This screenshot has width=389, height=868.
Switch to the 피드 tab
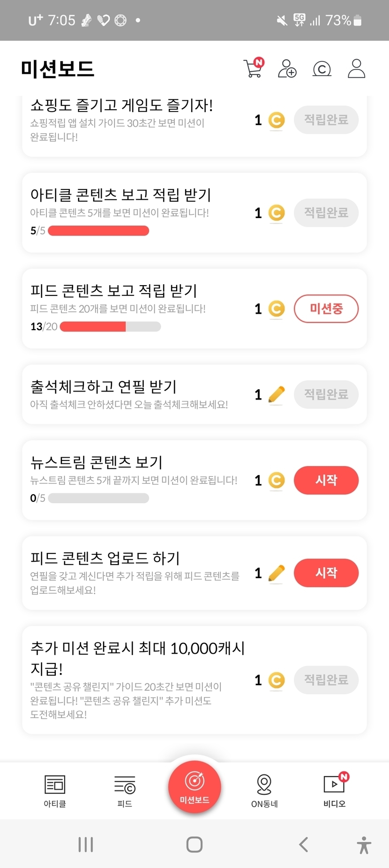(x=125, y=791)
